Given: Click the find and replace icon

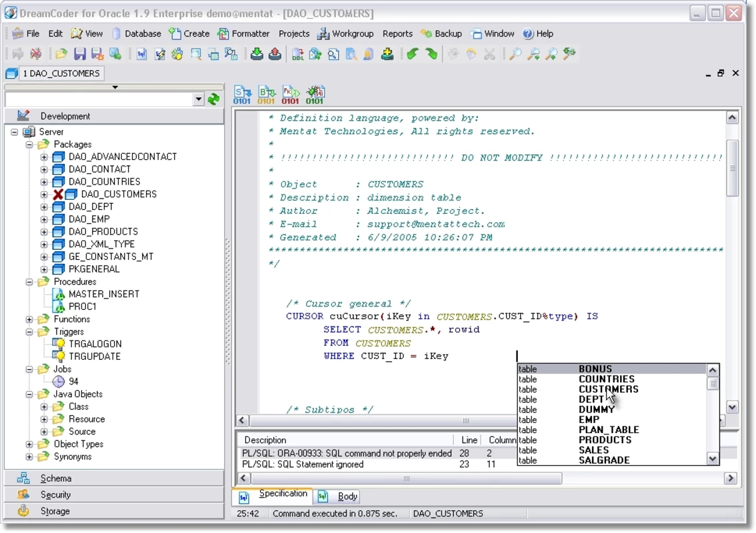Looking at the screenshot, I should click(569, 54).
